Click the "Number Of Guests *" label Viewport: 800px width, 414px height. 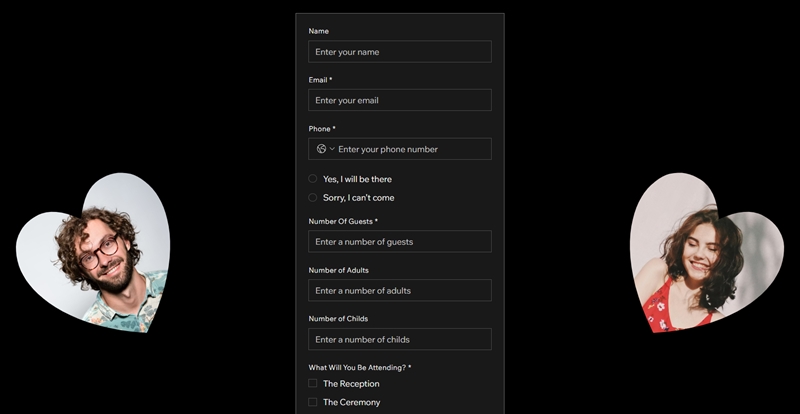[343, 221]
